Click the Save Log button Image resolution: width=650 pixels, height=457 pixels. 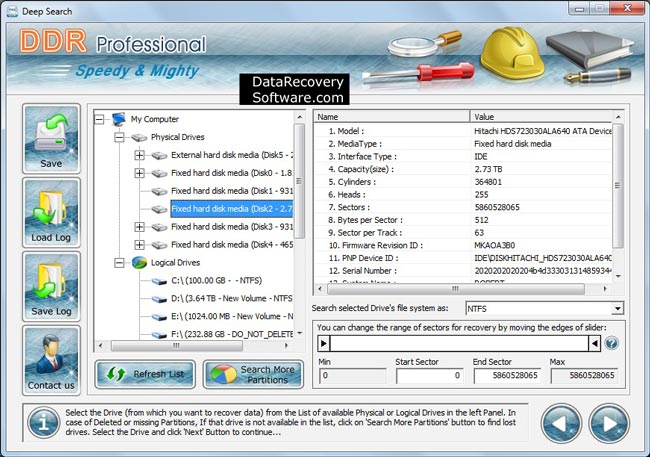(51, 286)
